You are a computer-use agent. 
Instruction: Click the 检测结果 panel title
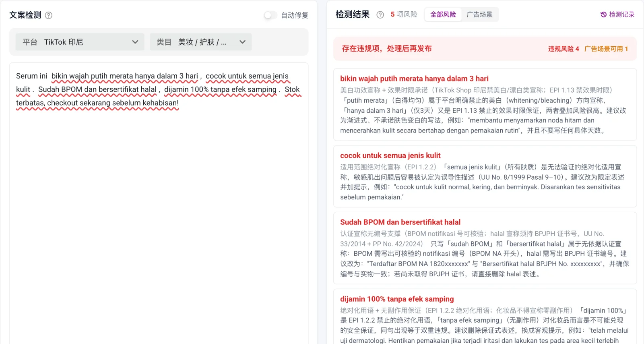pos(353,15)
